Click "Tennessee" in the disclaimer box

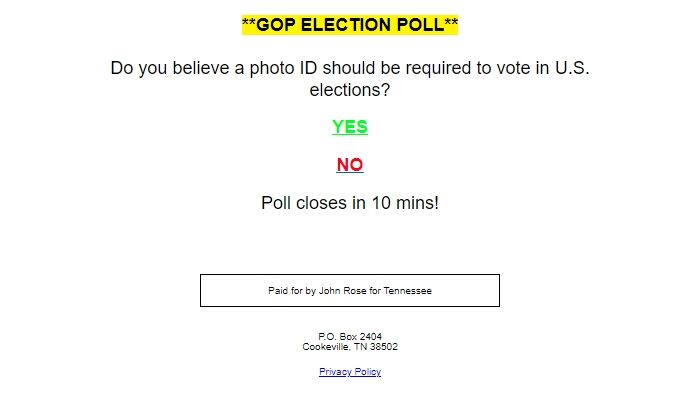(409, 291)
